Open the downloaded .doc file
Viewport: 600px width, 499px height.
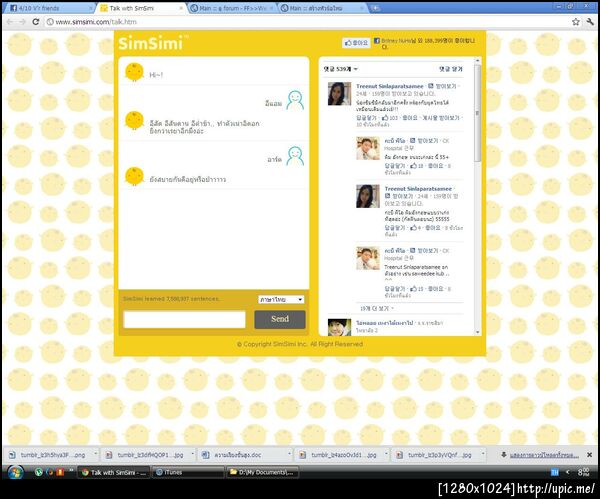point(242,455)
